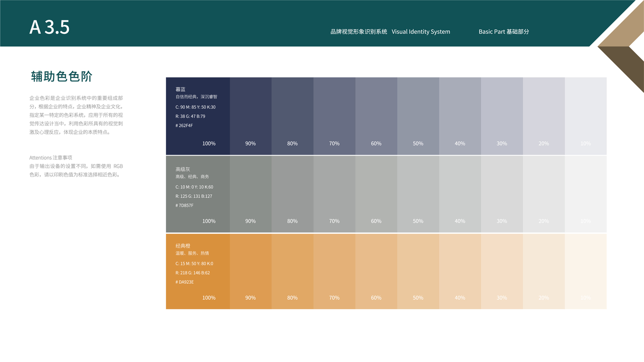Click the 20% orange swatch
The height and width of the screenshot is (362, 644).
pyautogui.click(x=544, y=271)
